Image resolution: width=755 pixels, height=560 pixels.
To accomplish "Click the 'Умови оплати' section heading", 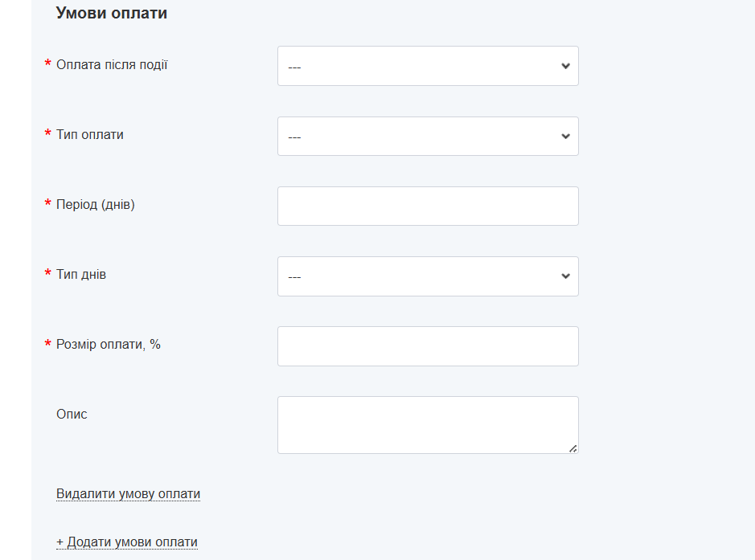I will pos(112,14).
